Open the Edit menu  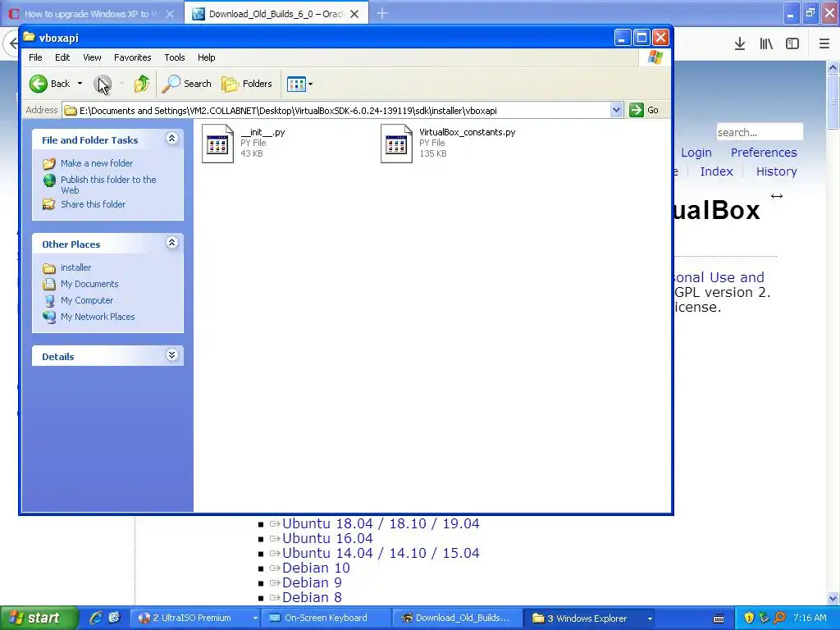pos(62,57)
